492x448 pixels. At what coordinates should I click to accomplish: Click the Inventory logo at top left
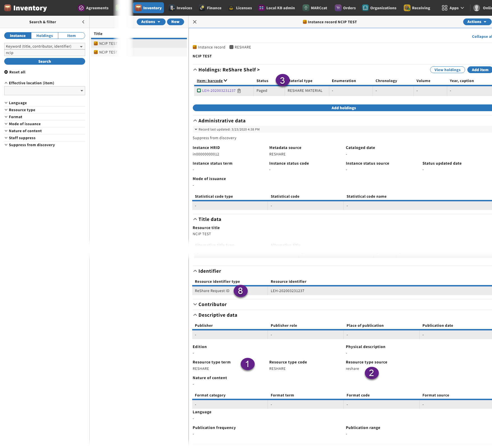tap(8, 8)
